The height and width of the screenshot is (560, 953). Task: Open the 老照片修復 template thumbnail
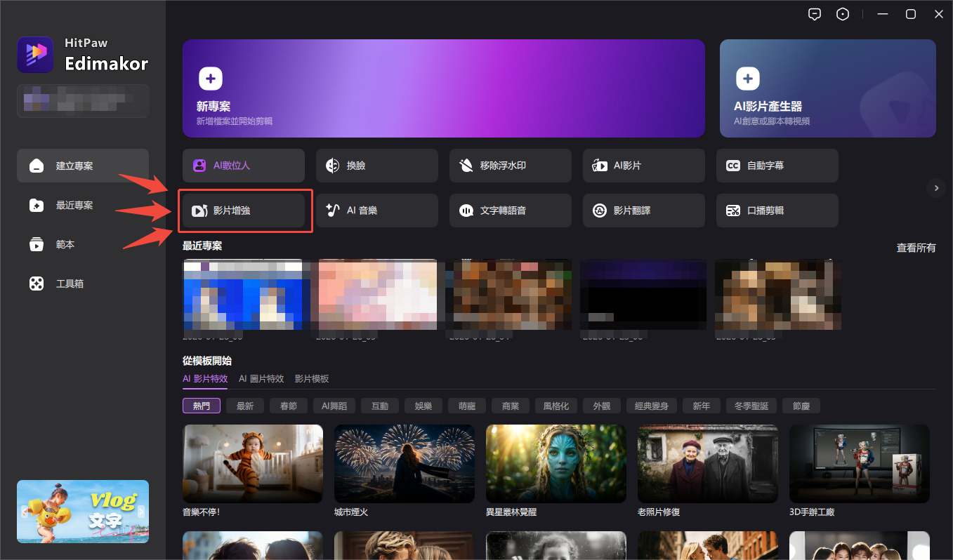pyautogui.click(x=707, y=463)
